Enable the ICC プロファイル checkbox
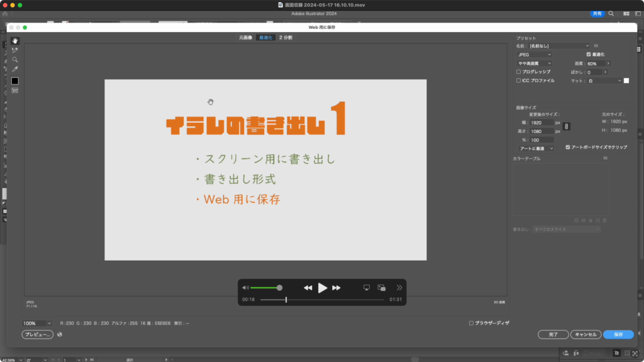The height and width of the screenshot is (362, 644). tap(518, 81)
